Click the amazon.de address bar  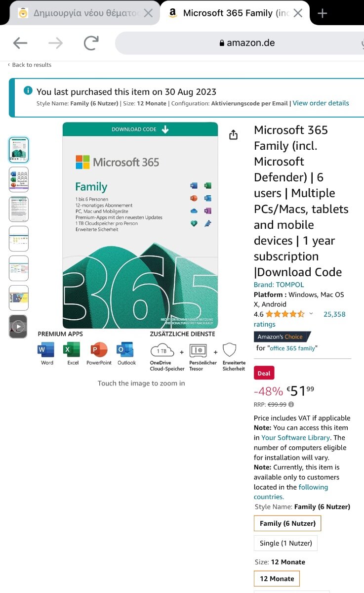pos(240,43)
